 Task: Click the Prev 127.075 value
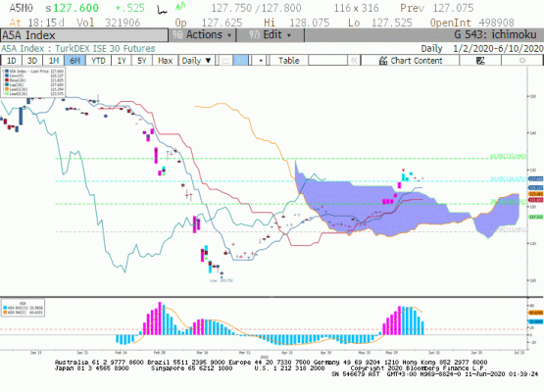point(453,8)
